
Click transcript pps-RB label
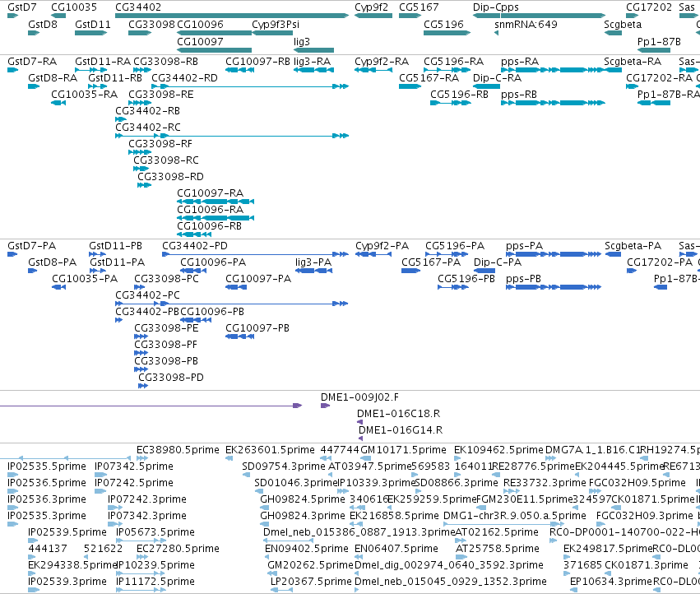(519, 95)
